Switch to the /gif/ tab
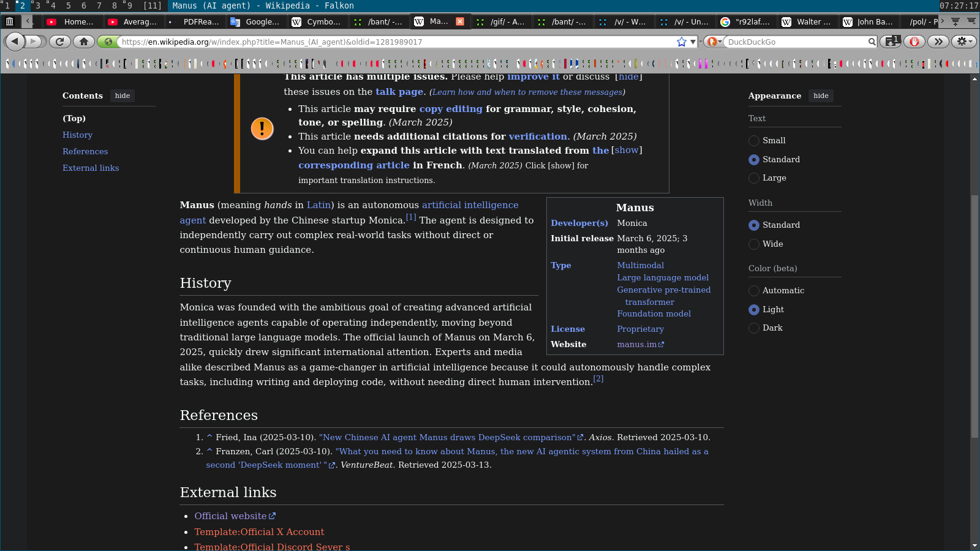The height and width of the screenshot is (551, 980). point(501,21)
